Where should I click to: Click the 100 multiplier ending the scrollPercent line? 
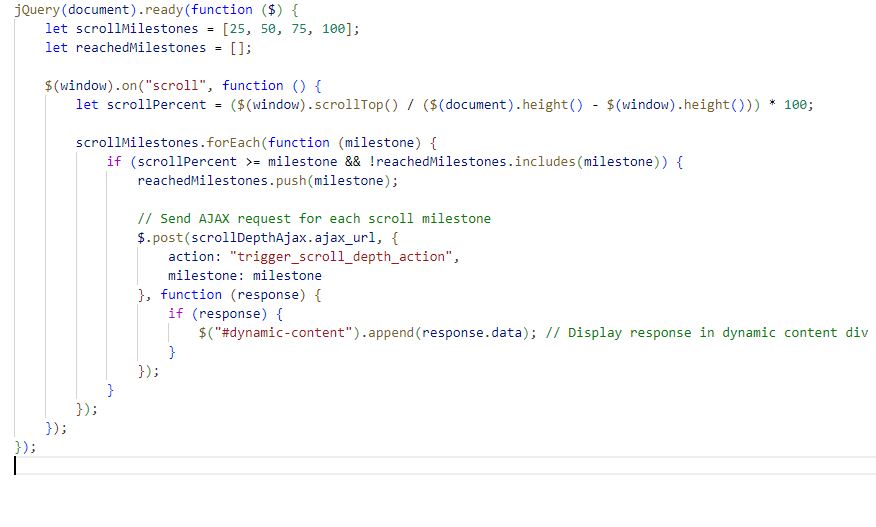click(796, 105)
